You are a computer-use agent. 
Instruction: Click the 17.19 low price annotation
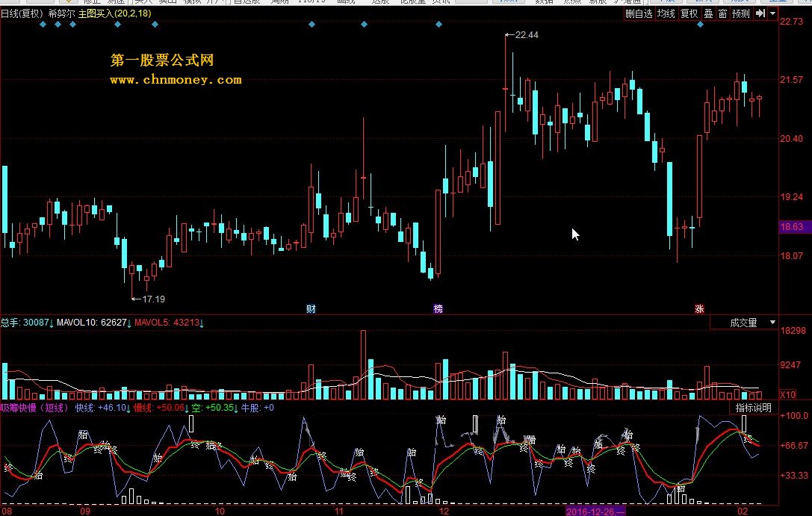click(149, 299)
